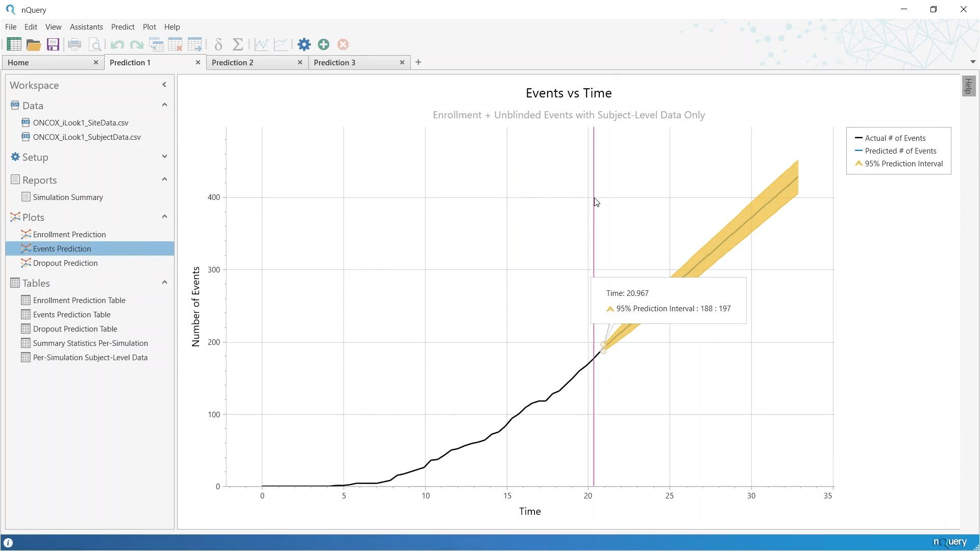Add a new tab with plus button
980x551 pixels.
[419, 62]
